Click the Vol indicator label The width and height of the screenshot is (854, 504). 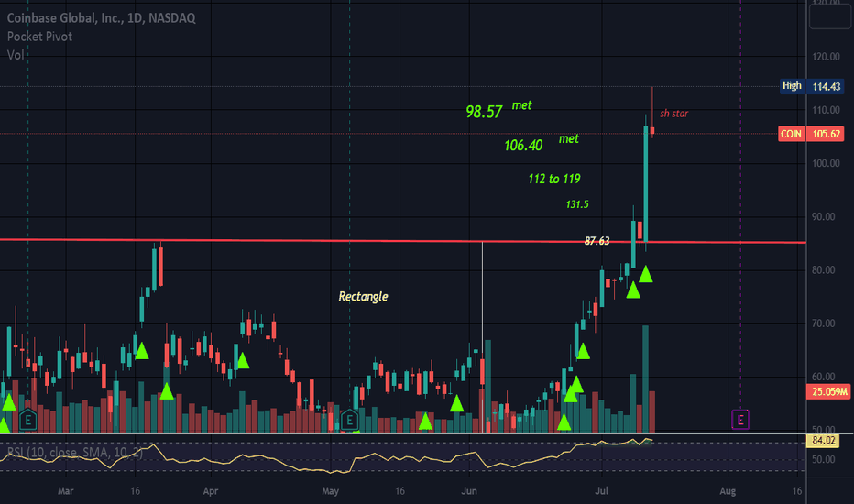tap(16, 54)
